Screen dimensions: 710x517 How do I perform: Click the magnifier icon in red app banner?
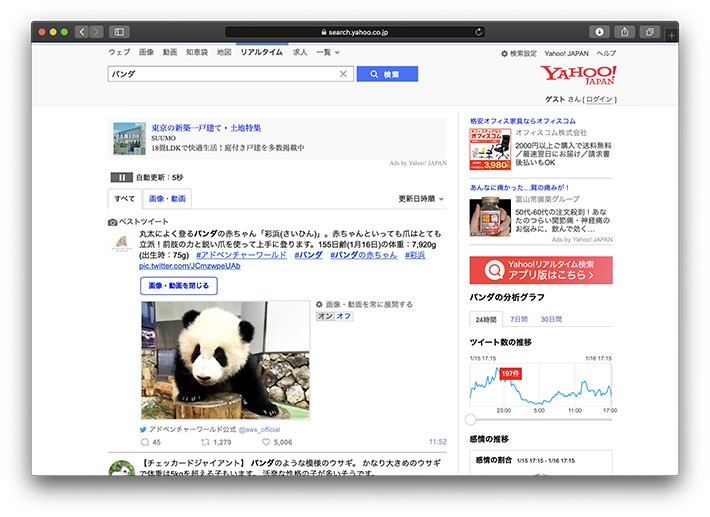pyautogui.click(x=494, y=270)
